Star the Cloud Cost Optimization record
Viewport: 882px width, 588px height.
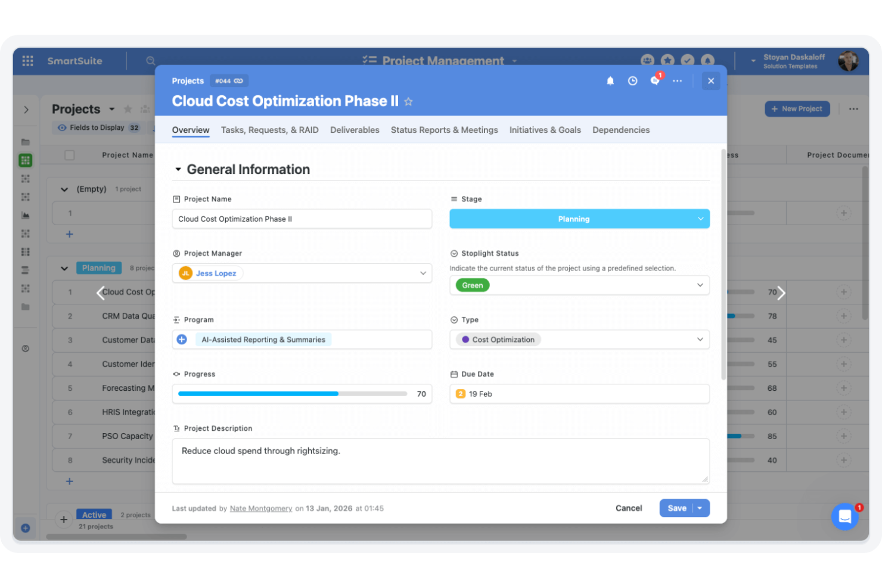(x=409, y=101)
